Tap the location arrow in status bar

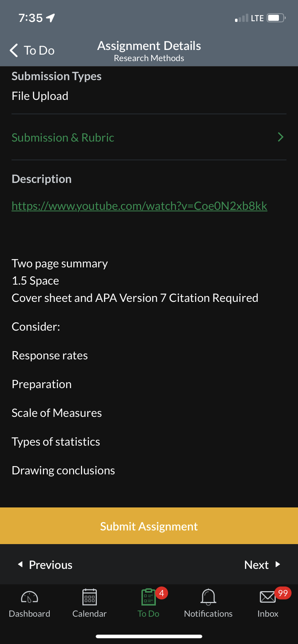(51, 18)
